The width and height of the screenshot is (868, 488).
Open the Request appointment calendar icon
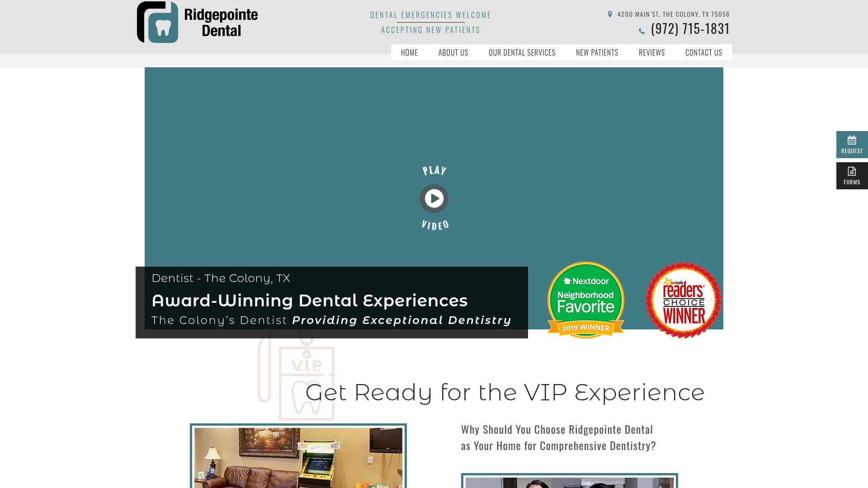pos(852,140)
